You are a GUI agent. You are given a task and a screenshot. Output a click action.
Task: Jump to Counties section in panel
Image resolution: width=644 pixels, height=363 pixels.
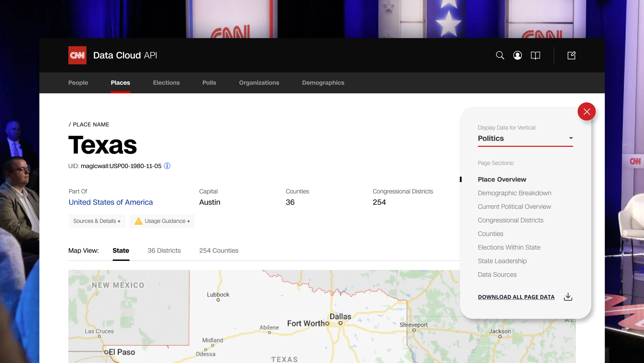point(490,234)
